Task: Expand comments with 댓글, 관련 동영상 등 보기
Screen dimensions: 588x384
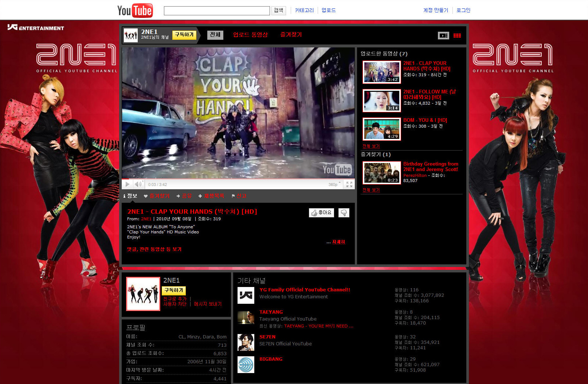Action: tap(154, 249)
